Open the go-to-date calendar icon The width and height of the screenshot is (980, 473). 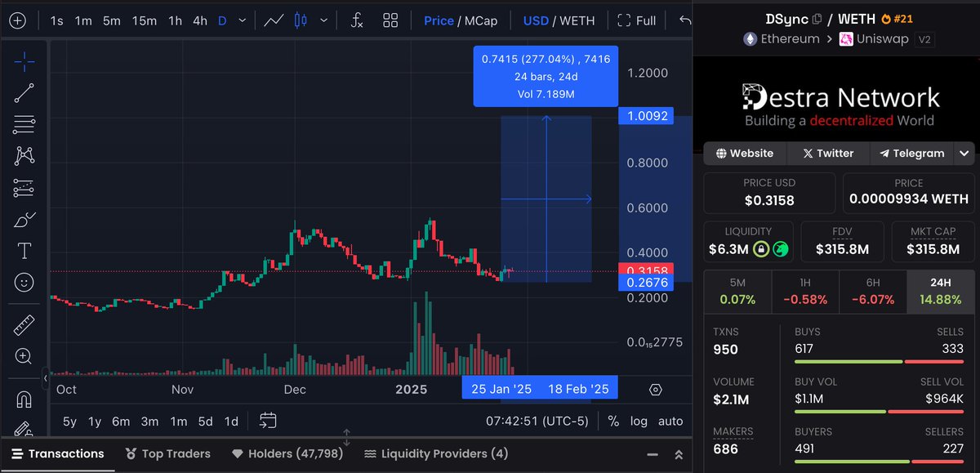pyautogui.click(x=269, y=421)
